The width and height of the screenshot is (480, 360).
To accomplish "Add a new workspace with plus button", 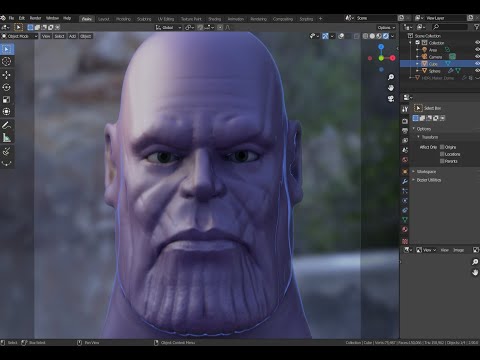I will pos(320,19).
